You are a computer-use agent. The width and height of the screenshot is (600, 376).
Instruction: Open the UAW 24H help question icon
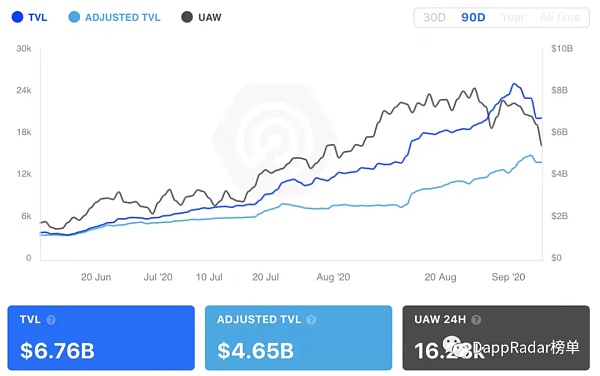(476, 320)
